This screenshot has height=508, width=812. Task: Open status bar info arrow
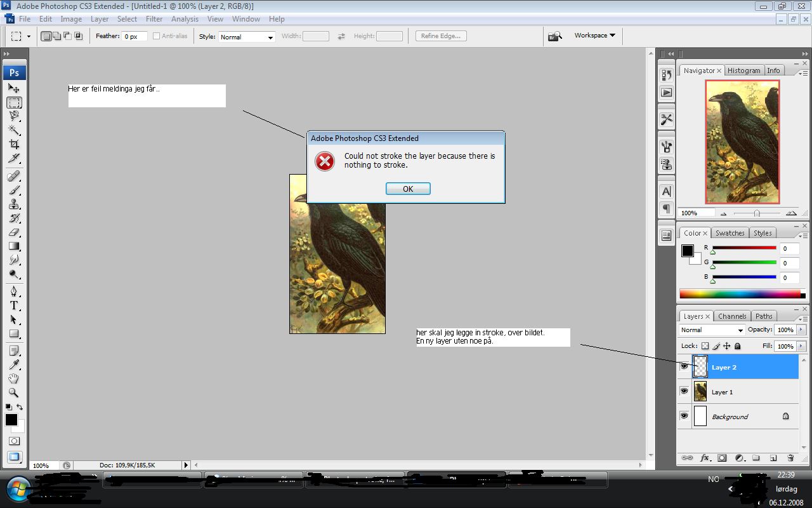(x=186, y=465)
